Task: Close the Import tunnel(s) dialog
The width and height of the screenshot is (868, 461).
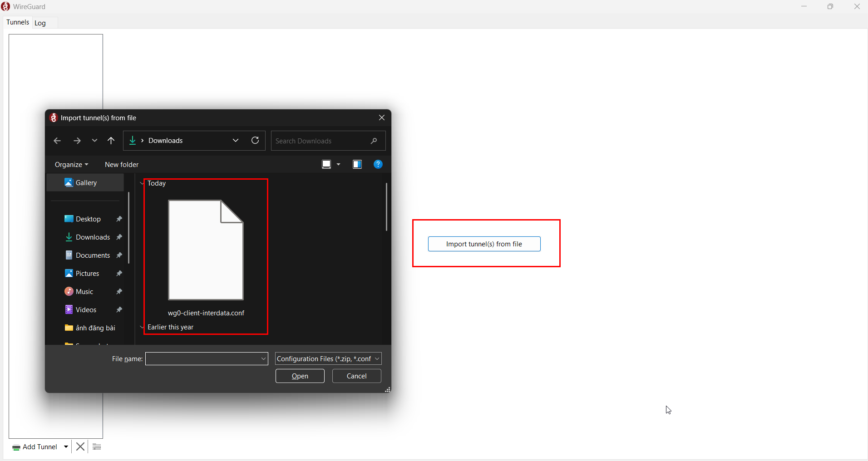Action: pos(382,118)
